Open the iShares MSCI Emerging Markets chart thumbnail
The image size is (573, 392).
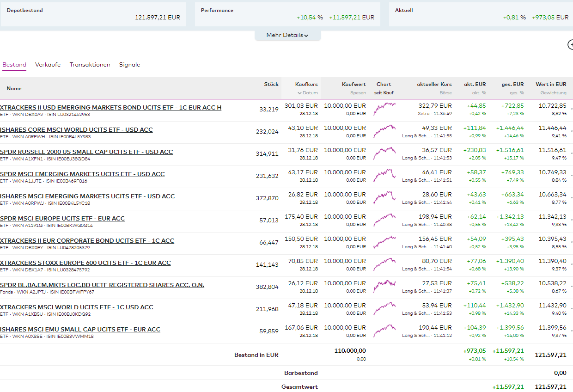tap(384, 197)
